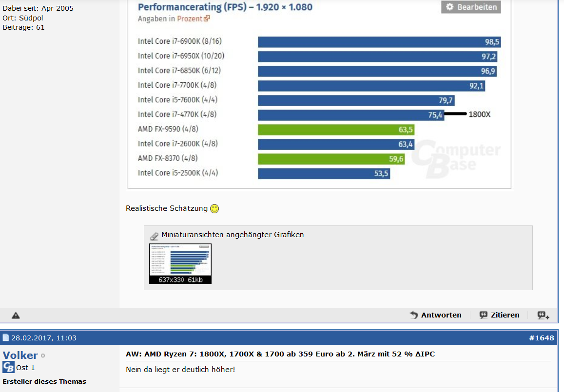Click the Intel Core i7-6850K (6/12) label

point(179,71)
